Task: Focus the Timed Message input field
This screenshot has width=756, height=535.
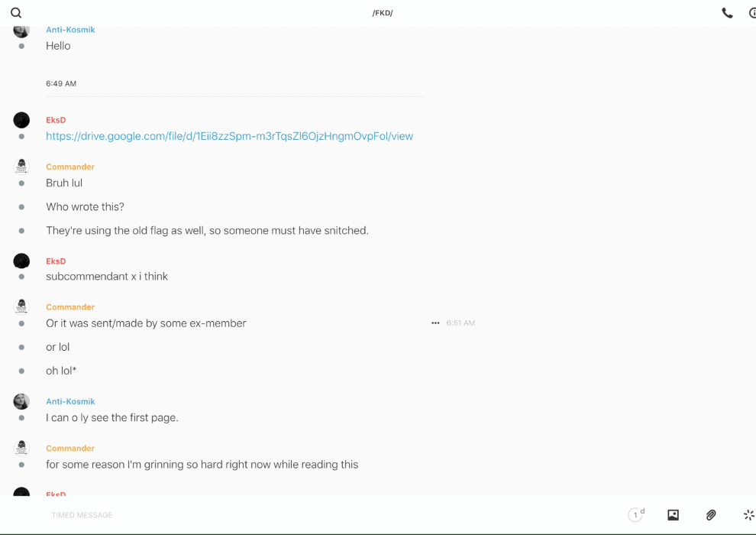Action: coord(305,515)
